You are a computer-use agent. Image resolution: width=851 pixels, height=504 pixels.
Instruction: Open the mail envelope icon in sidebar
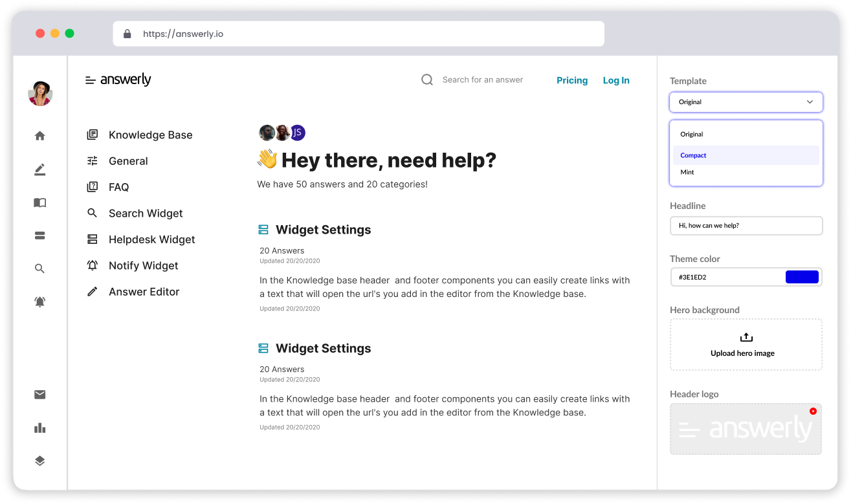pos(40,395)
